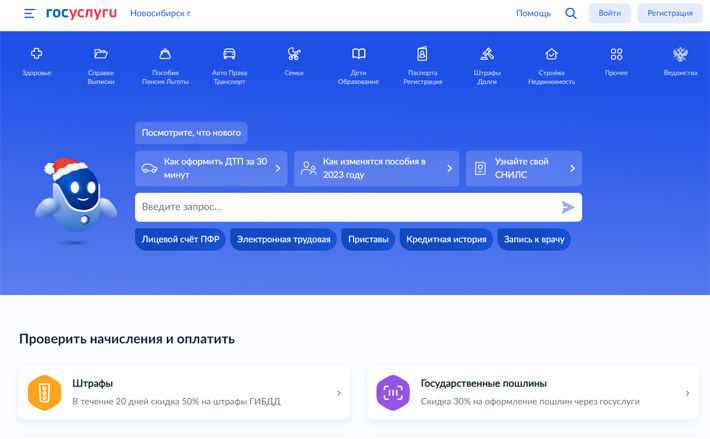The width and height of the screenshot is (710, 439).
Task: Click the Ведомства label
Action: 680,73
